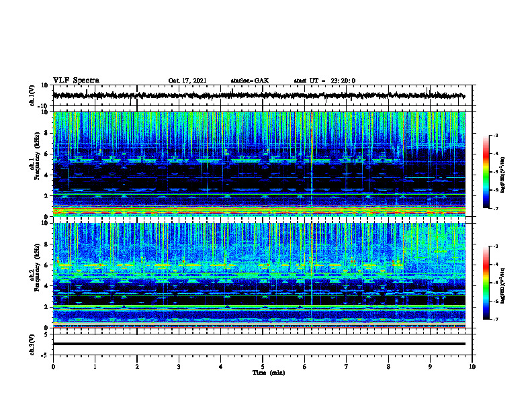
Task: Click the '-7' label on ch.2 color scale
Action: [496, 319]
